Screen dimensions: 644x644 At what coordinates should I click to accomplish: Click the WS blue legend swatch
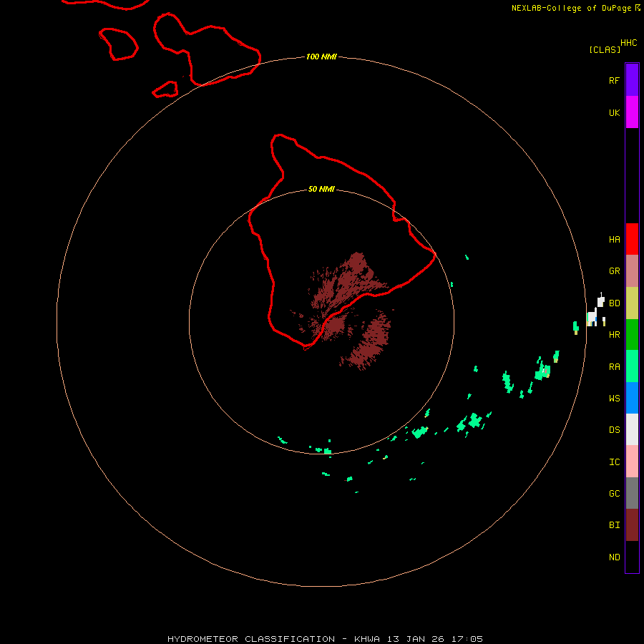(632, 398)
